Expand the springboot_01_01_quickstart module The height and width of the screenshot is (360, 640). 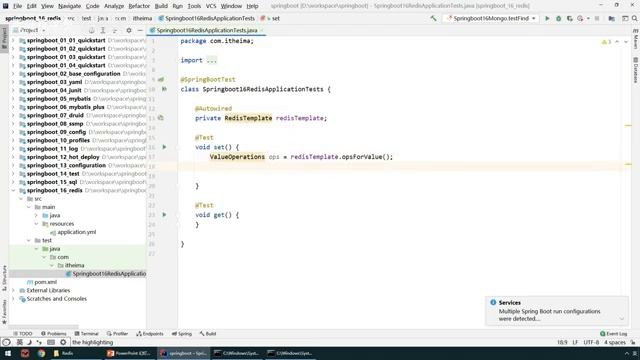pyautogui.click(x=13, y=40)
